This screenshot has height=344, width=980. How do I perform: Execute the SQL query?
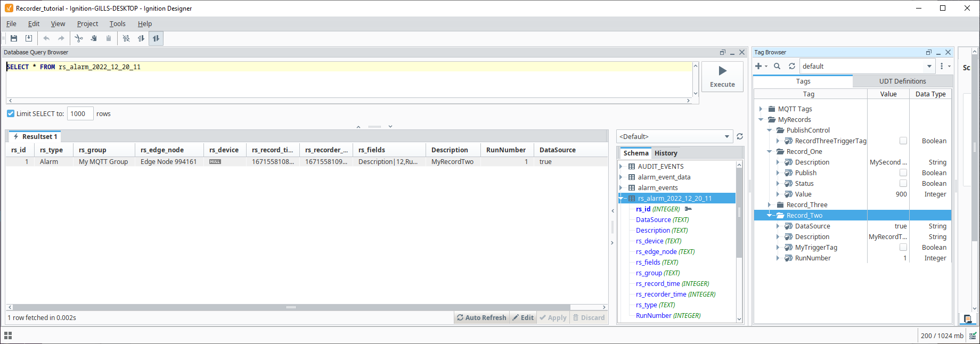pos(722,77)
